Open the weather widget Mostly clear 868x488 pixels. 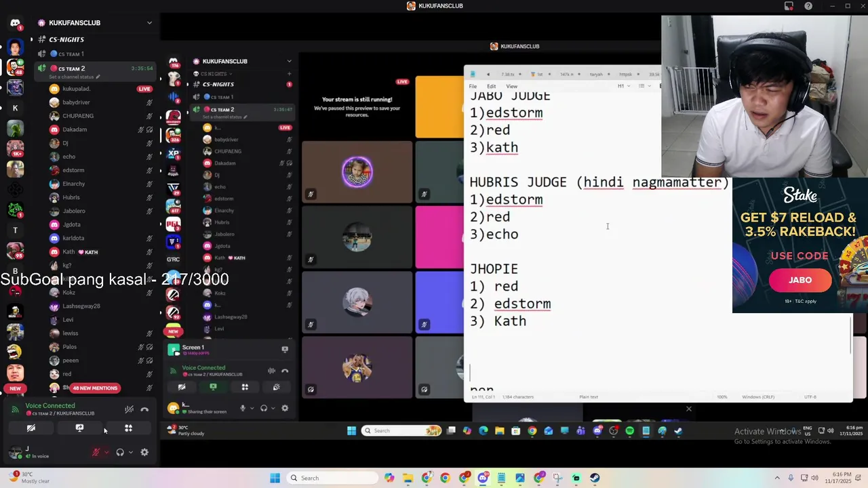click(28, 478)
